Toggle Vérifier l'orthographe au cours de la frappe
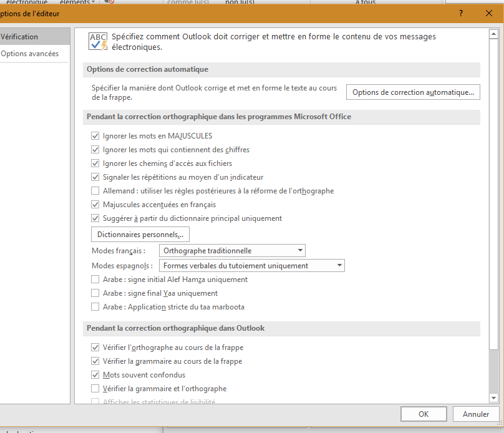The width and height of the screenshot is (504, 433). click(95, 348)
